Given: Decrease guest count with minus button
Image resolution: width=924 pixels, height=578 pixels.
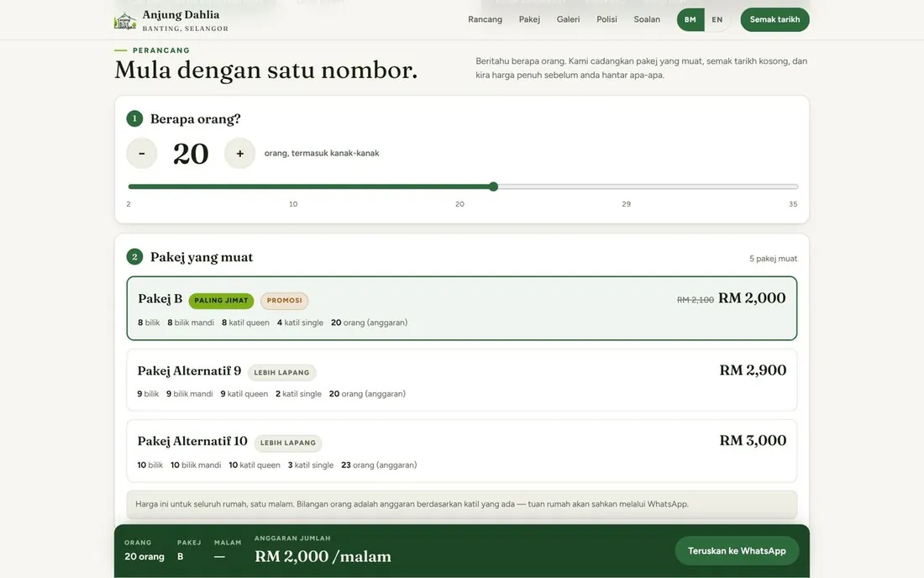Looking at the screenshot, I should pos(141,153).
